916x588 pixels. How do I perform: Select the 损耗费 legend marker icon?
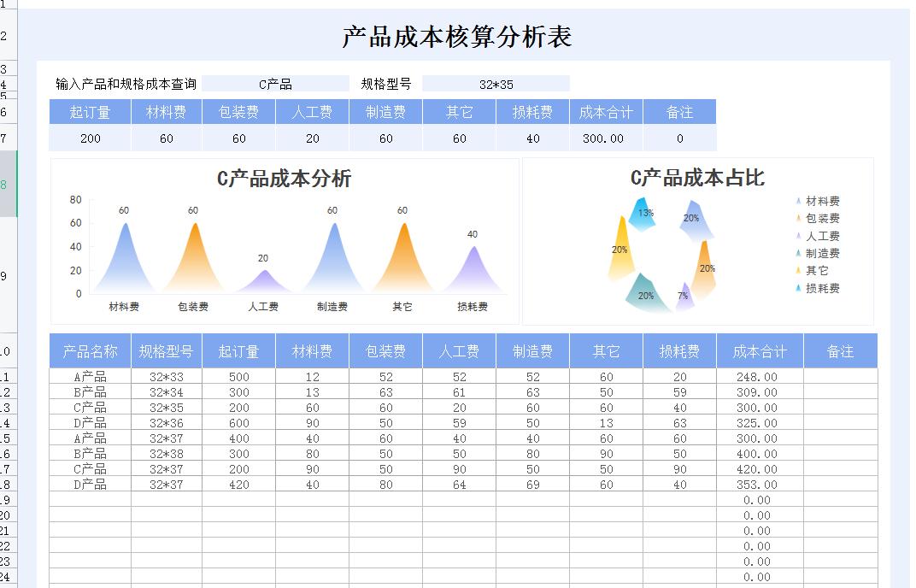point(799,288)
